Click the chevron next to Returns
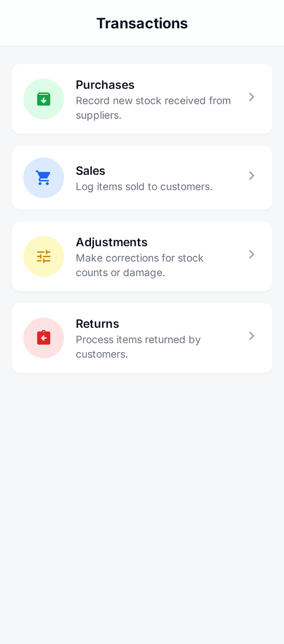Viewport: 284px width, 644px height. [251, 336]
